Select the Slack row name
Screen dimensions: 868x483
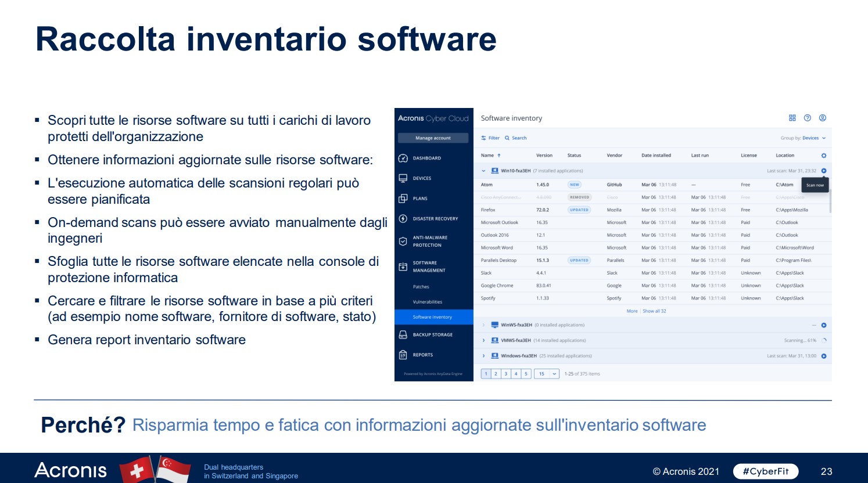[x=486, y=273]
